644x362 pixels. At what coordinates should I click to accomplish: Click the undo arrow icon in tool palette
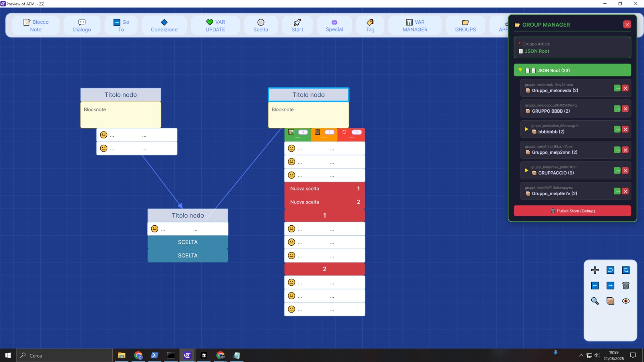pos(610,270)
